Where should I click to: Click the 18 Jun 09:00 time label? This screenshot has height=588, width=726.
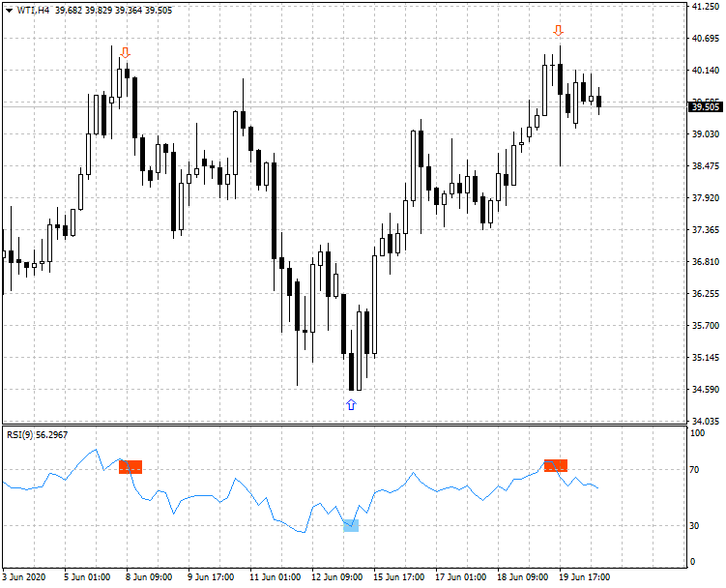[x=523, y=577]
